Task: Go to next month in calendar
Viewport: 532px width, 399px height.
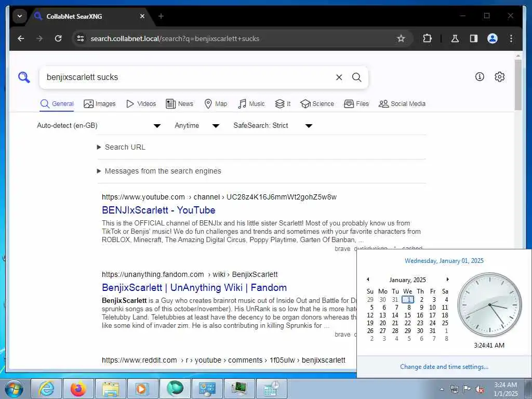Action: (447, 279)
